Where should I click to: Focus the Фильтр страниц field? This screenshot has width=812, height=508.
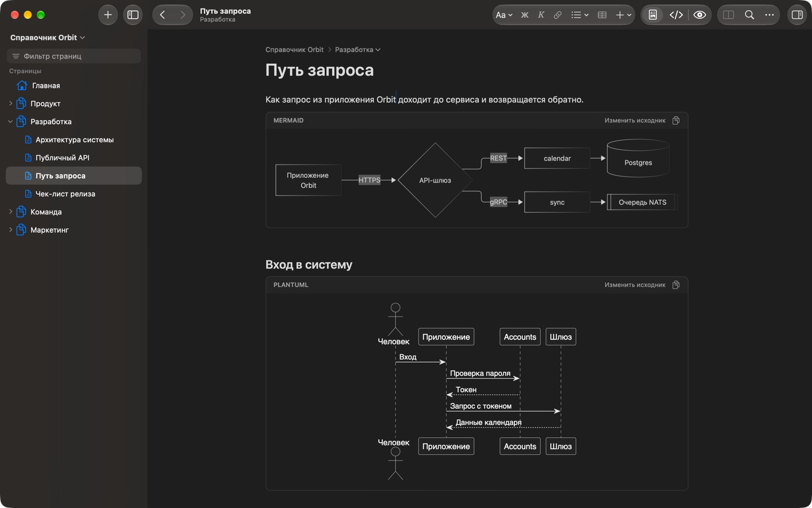click(74, 56)
